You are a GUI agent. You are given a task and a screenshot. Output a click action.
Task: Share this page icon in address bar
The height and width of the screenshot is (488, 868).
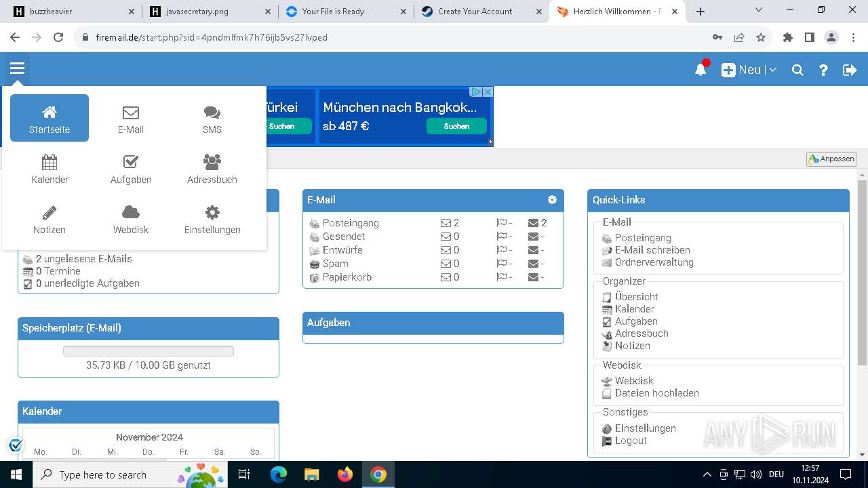click(739, 37)
